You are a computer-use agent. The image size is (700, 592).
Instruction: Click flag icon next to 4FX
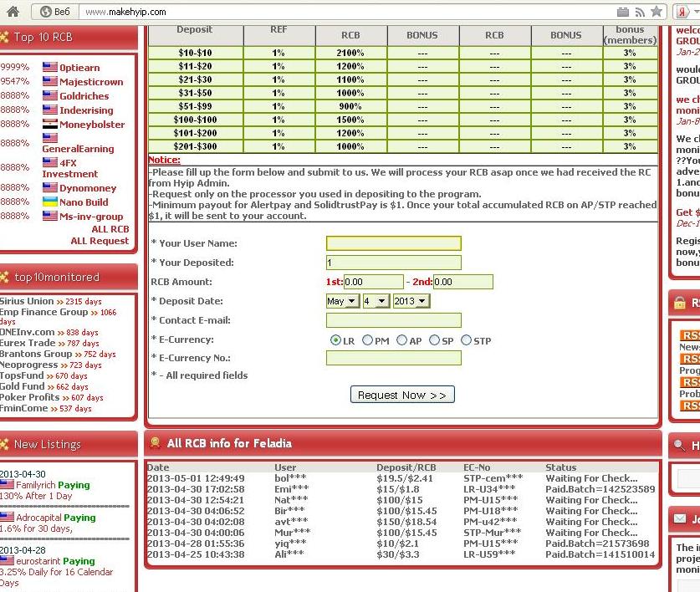pyautogui.click(x=50, y=162)
